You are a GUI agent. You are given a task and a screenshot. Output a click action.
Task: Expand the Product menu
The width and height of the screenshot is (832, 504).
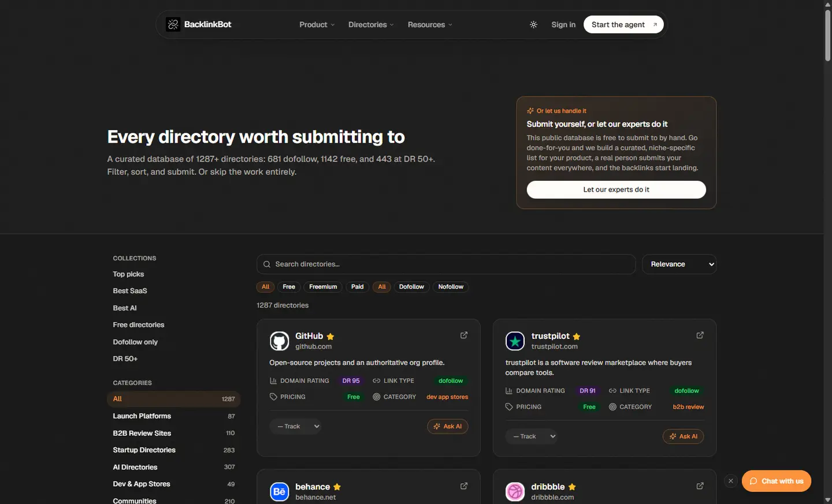pos(317,25)
